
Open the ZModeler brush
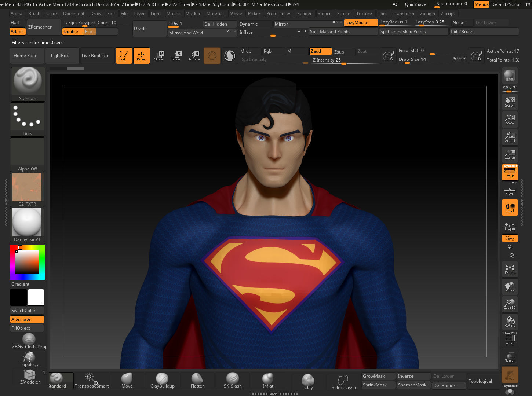29,377
